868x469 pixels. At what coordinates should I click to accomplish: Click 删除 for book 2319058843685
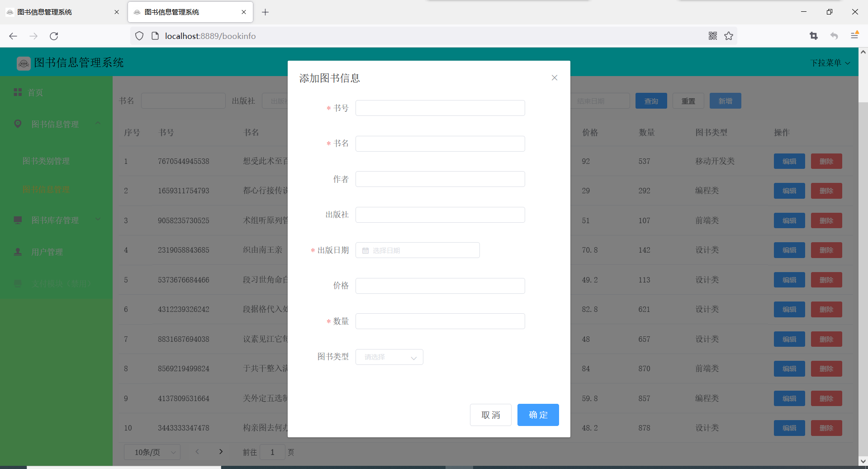[x=826, y=250]
